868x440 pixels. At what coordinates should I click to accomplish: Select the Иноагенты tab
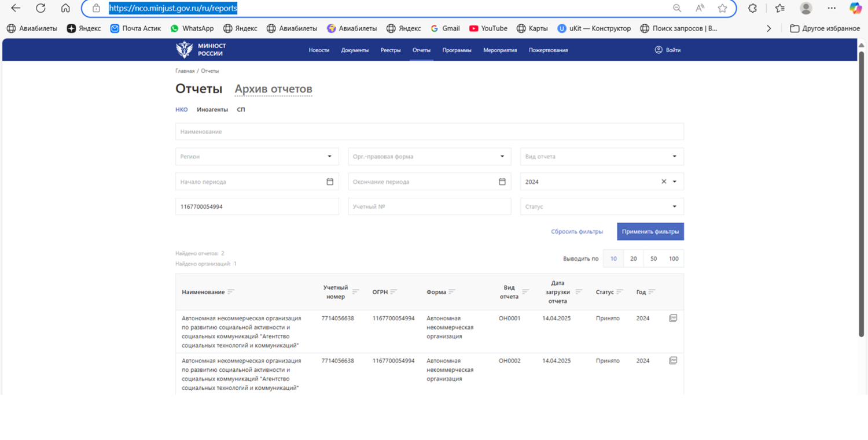pyautogui.click(x=212, y=109)
